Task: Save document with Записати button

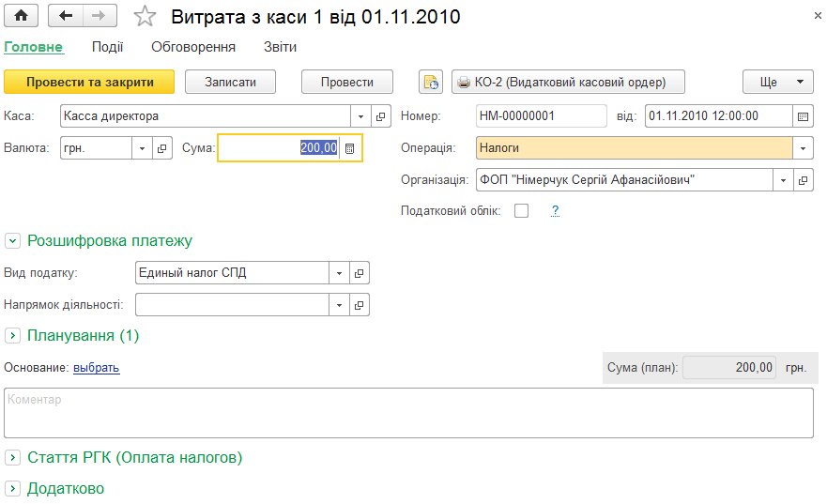Action: pos(231,83)
